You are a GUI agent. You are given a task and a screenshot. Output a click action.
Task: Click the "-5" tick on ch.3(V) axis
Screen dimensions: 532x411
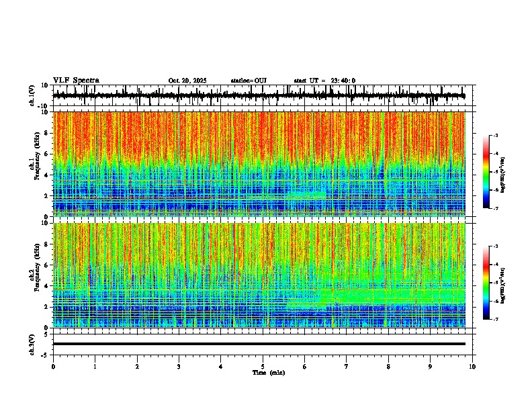45,355
